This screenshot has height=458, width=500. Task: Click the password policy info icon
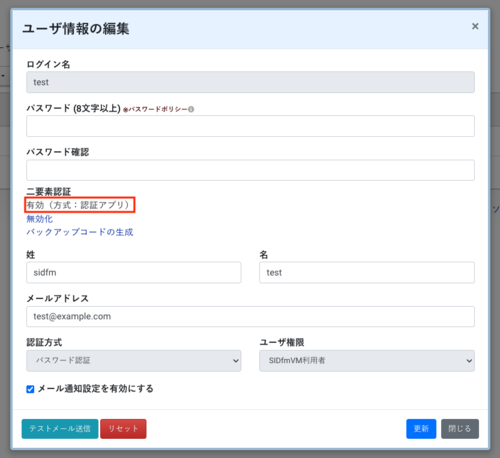click(191, 109)
